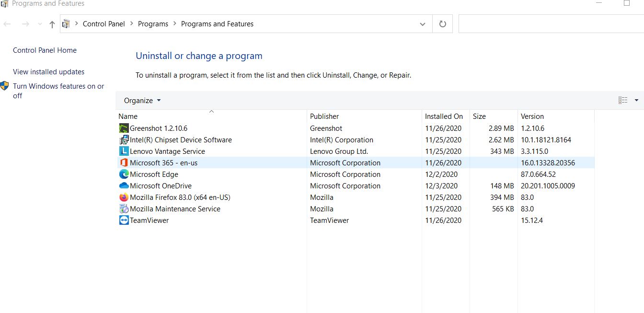Go back with the Back arrow
The height and width of the screenshot is (313, 644).
pos(7,24)
